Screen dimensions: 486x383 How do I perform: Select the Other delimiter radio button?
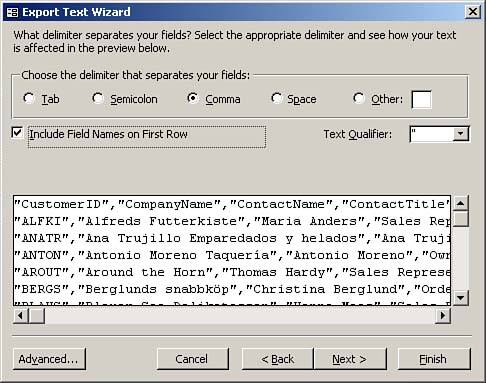pos(359,98)
